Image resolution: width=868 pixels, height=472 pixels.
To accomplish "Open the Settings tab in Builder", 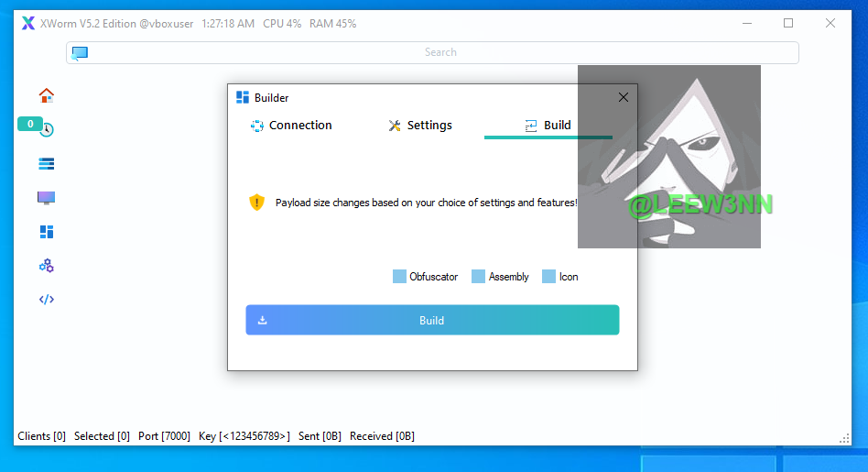I will 419,126.
